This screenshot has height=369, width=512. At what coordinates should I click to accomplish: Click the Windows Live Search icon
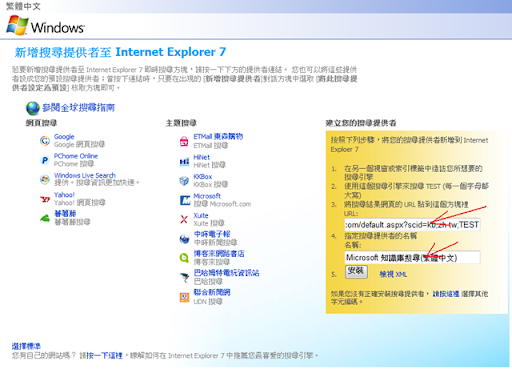coord(45,180)
